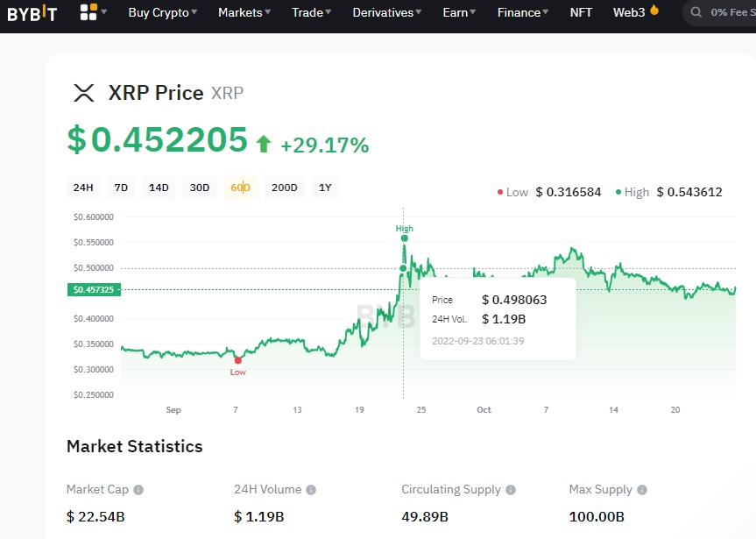756x539 pixels.
Task: Click the search input field
Action: [x=719, y=12]
